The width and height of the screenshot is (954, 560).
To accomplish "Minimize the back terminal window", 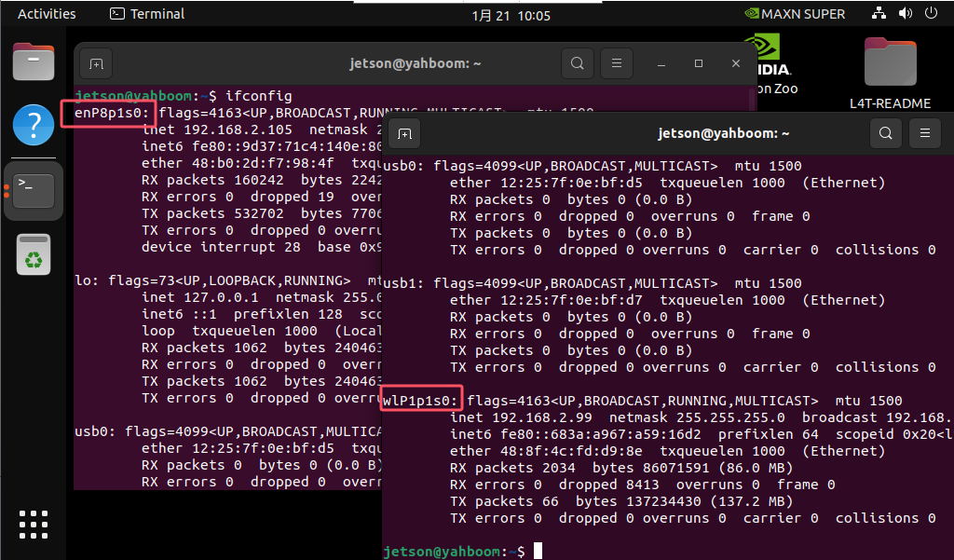I will coord(661,63).
